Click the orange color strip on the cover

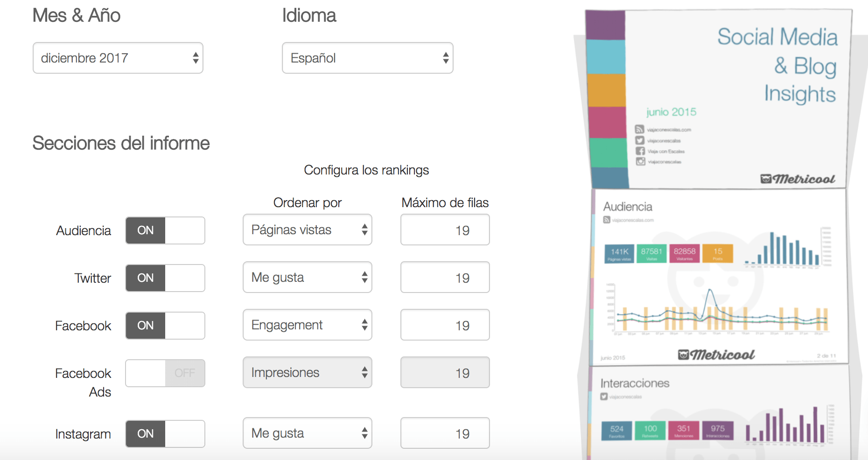607,91
